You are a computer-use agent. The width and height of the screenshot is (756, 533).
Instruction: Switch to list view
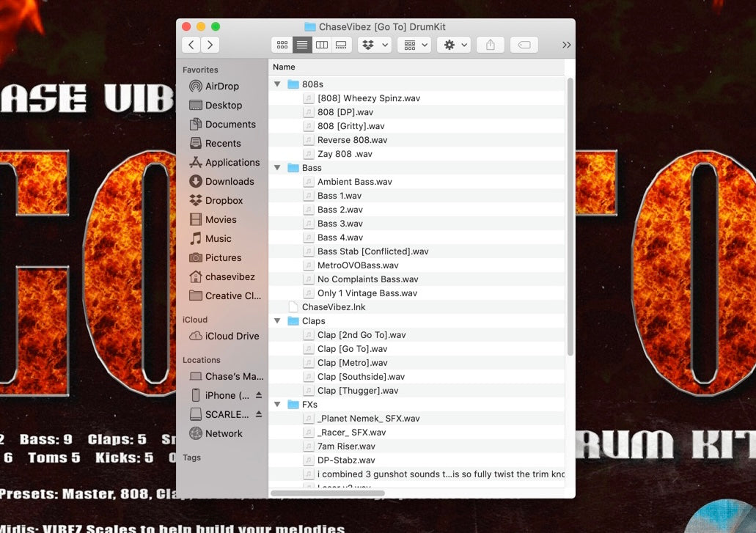302,45
